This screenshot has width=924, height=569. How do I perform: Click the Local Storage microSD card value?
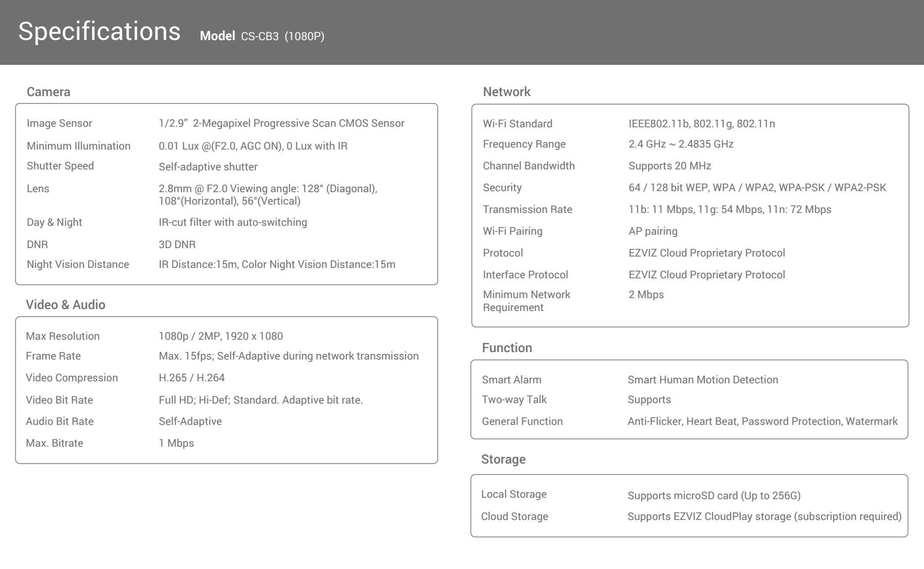click(714, 496)
